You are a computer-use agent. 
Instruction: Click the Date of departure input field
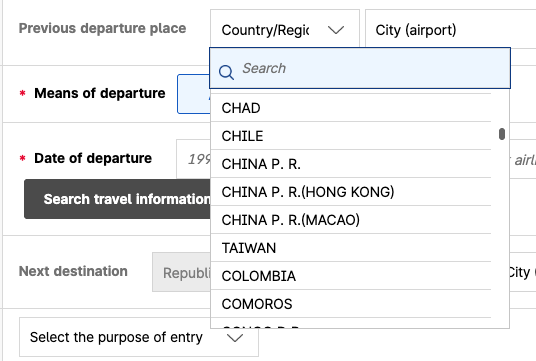click(193, 159)
